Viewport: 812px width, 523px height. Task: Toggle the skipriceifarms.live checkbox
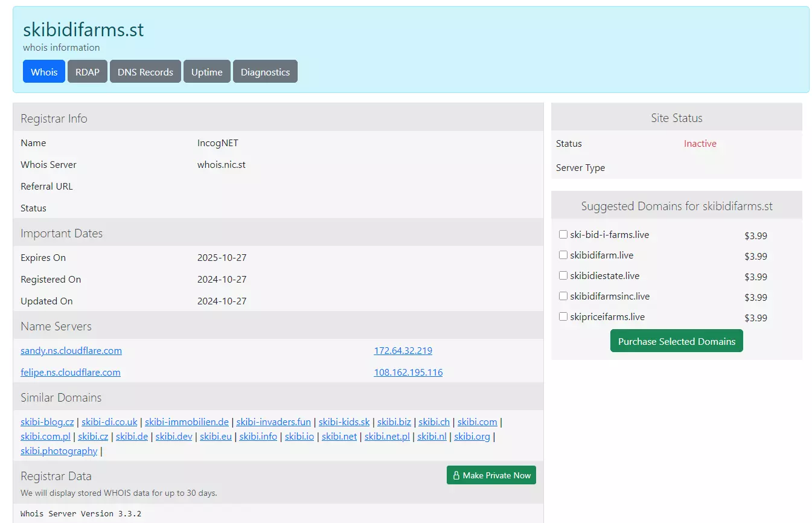pyautogui.click(x=563, y=316)
